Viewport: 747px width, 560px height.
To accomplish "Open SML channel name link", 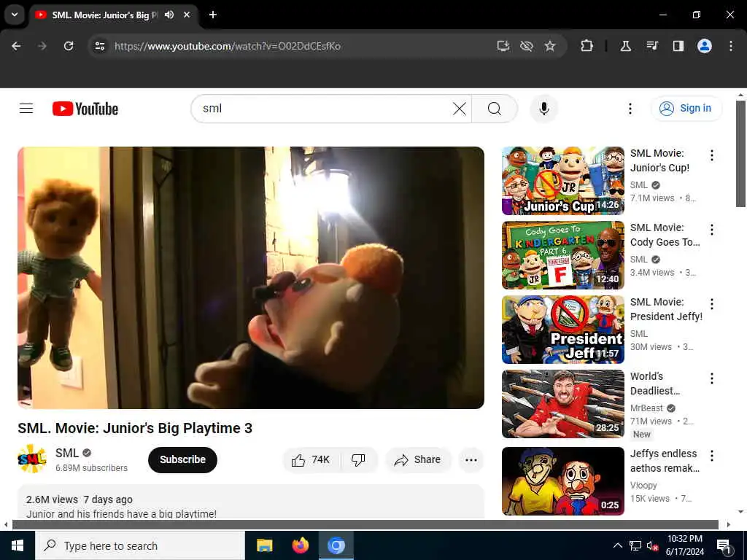I will tap(66, 453).
